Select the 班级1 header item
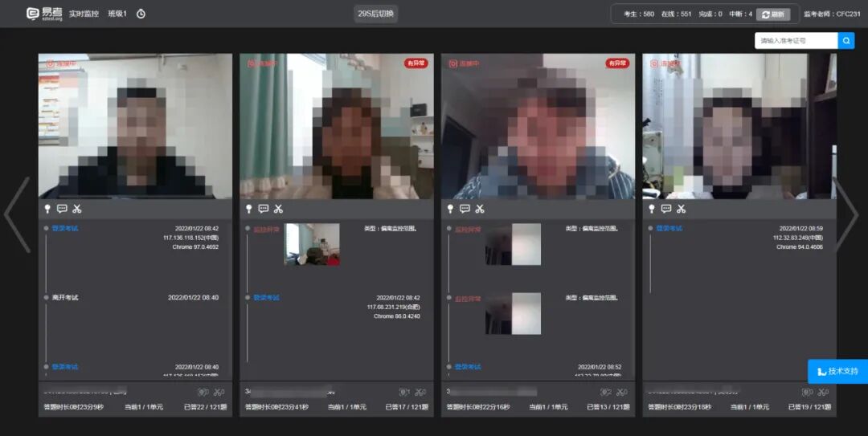This screenshot has height=436, width=868. pos(117,14)
